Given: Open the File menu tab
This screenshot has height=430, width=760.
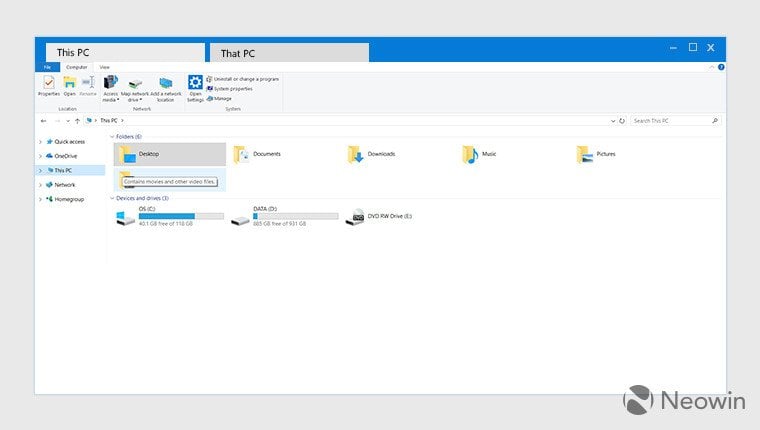Looking at the screenshot, I should coord(48,67).
